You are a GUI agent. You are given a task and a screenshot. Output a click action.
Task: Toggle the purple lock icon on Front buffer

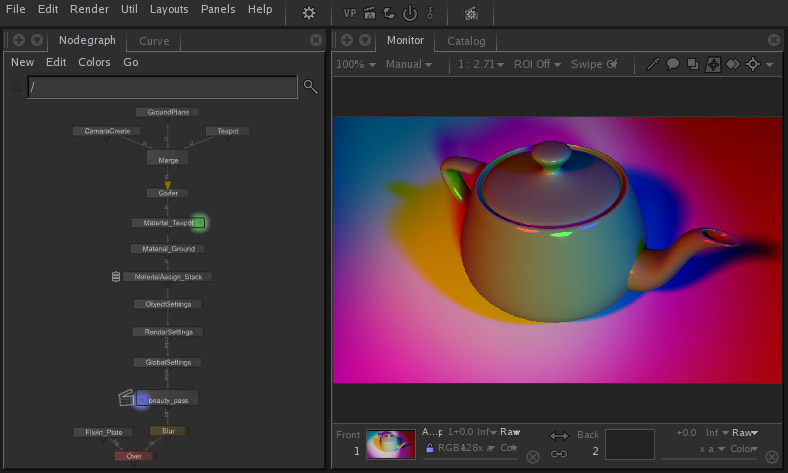click(430, 447)
